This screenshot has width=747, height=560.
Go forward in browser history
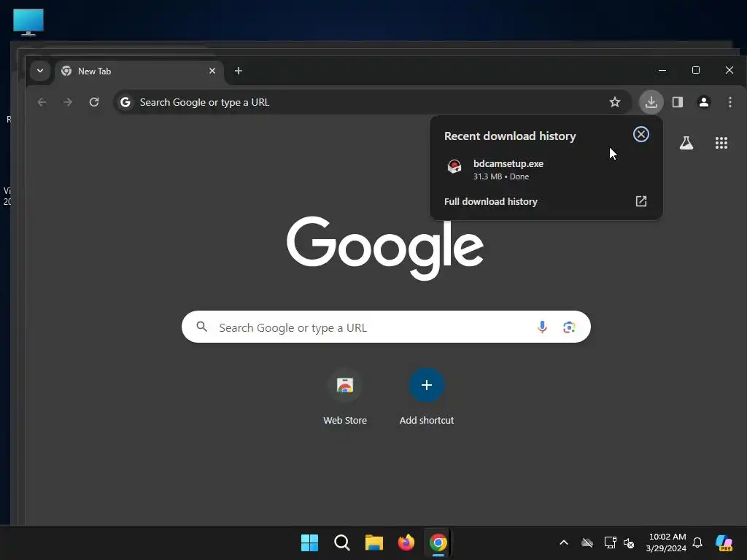coord(68,102)
